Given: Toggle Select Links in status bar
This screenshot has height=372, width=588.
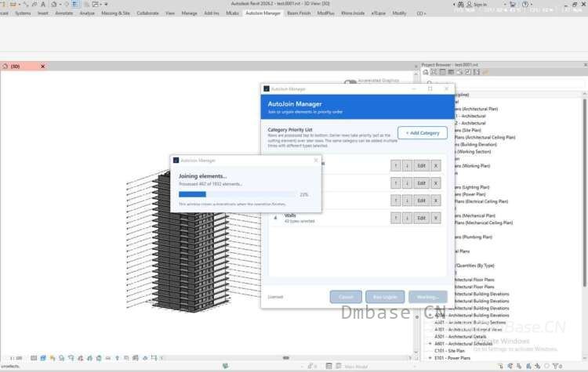Looking at the screenshot, I should [501, 366].
